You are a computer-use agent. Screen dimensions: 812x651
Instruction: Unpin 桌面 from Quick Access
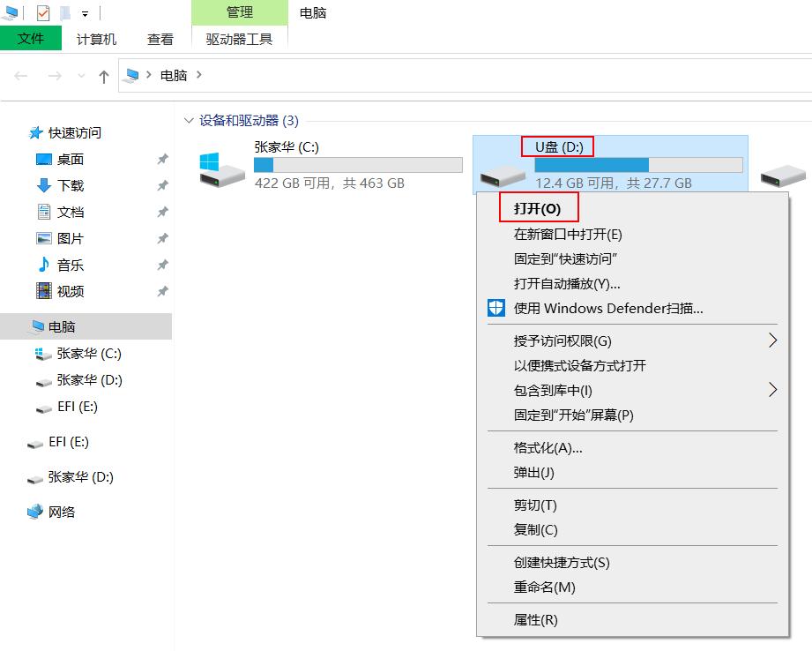tap(161, 159)
